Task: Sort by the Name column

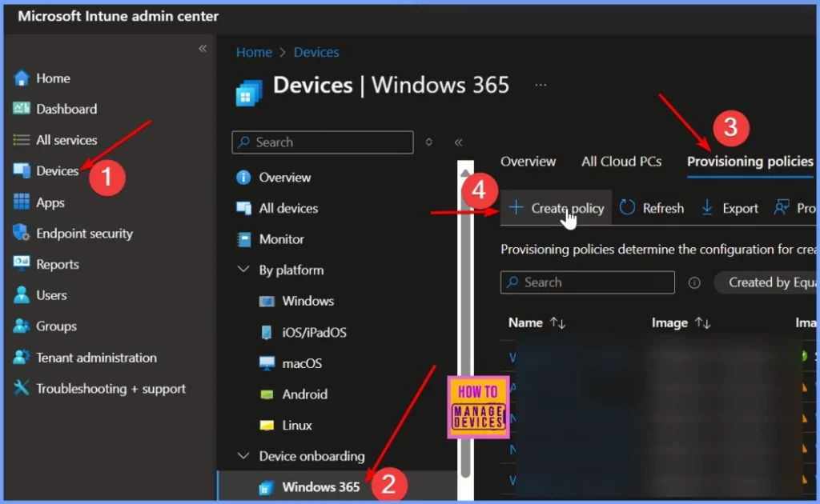Action: [x=537, y=322]
